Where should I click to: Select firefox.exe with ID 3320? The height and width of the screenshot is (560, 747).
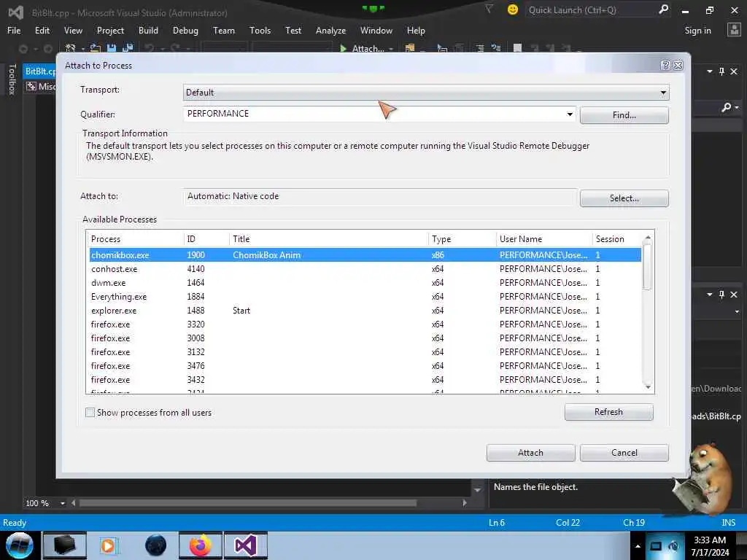click(365, 324)
